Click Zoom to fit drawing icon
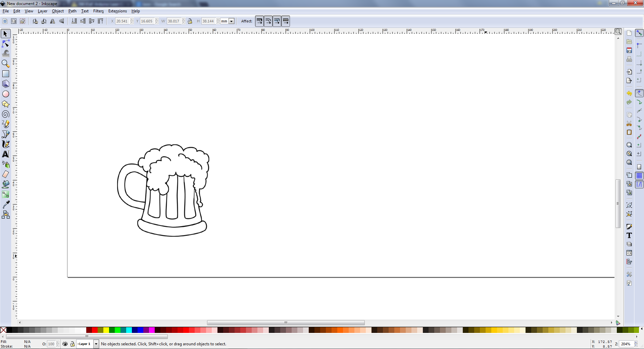The width and height of the screenshot is (644, 349). [629, 154]
